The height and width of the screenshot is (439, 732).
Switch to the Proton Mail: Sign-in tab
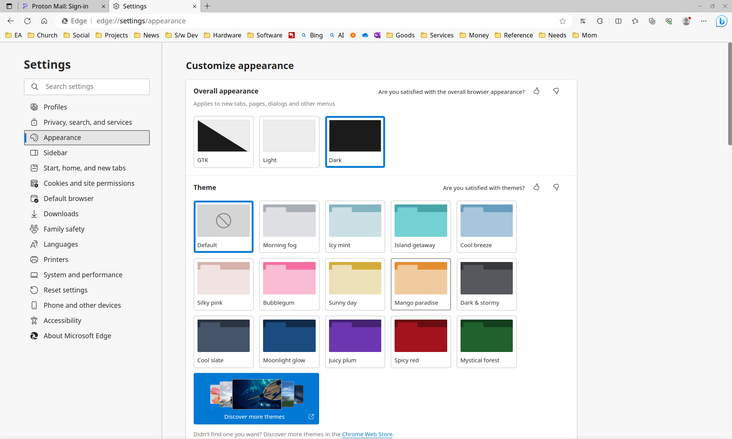(63, 6)
